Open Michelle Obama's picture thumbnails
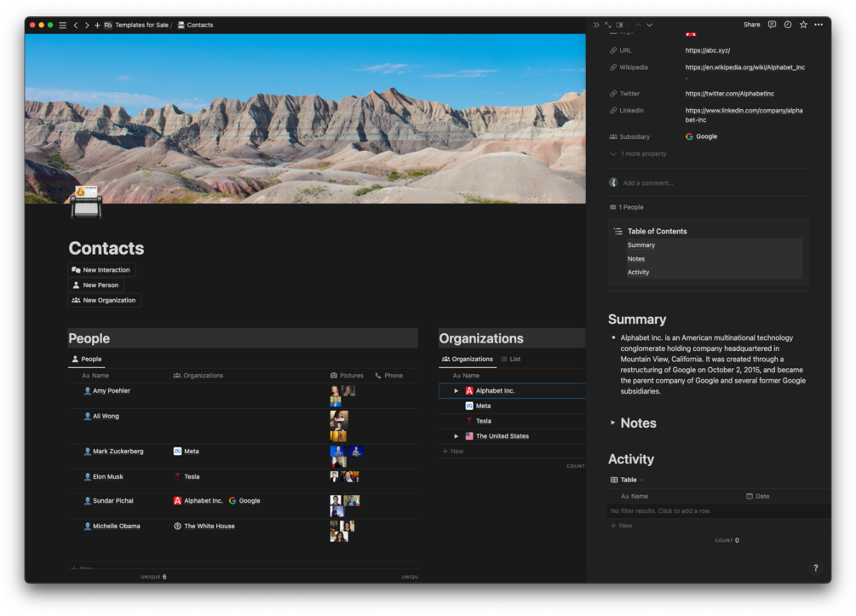Image resolution: width=856 pixels, height=616 pixels. click(342, 532)
